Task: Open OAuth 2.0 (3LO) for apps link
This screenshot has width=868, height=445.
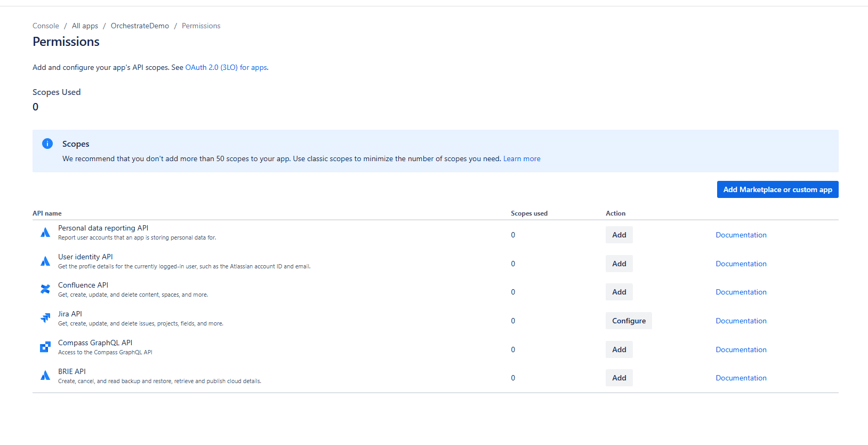Action: (226, 67)
